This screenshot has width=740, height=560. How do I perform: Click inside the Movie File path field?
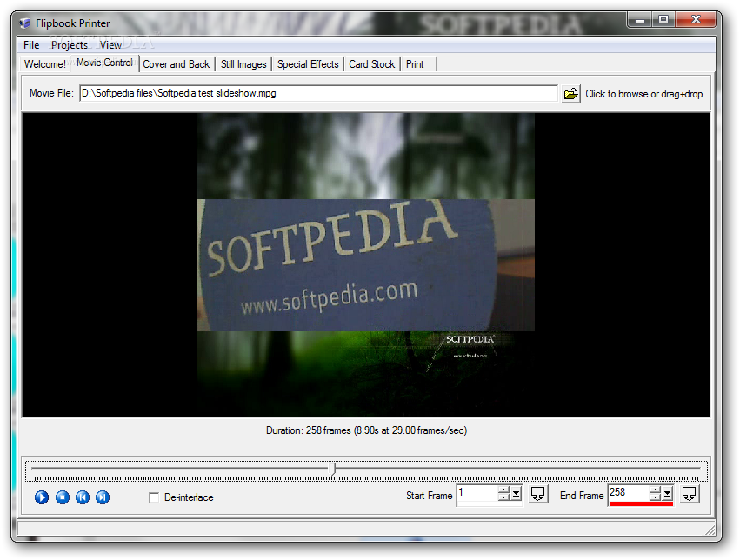coord(318,93)
